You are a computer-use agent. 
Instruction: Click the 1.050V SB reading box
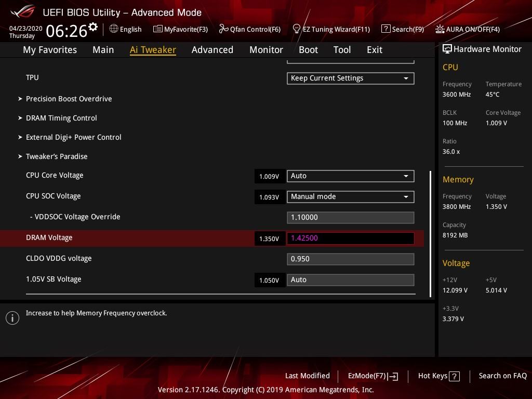(x=270, y=280)
